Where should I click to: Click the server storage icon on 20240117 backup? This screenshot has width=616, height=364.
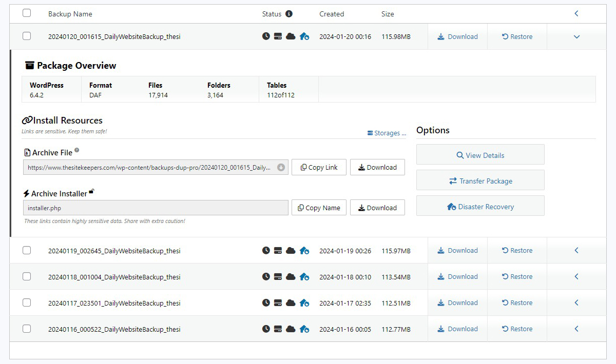278,303
